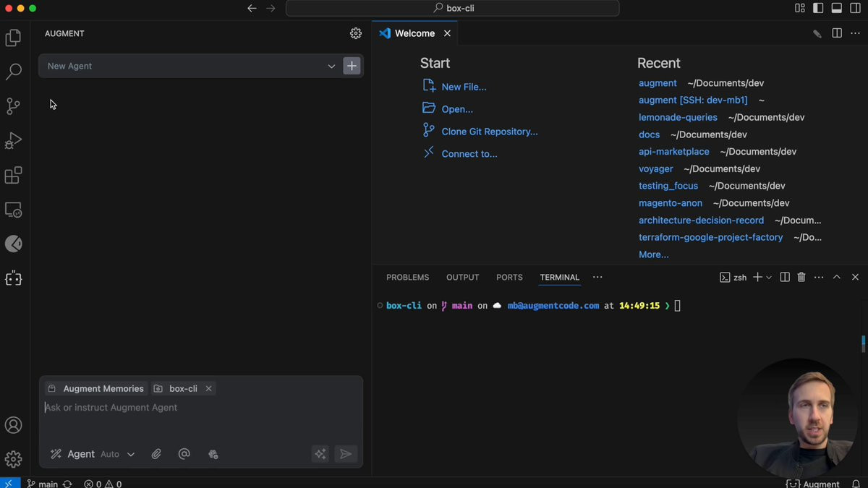Open remote window status bar button
Screen dimensions: 868x488
tap(9, 483)
